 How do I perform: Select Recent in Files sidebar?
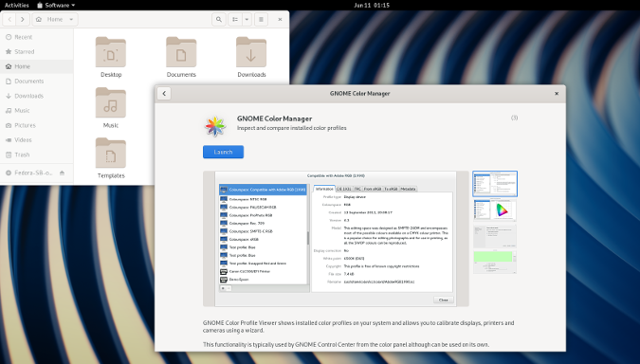36,37
